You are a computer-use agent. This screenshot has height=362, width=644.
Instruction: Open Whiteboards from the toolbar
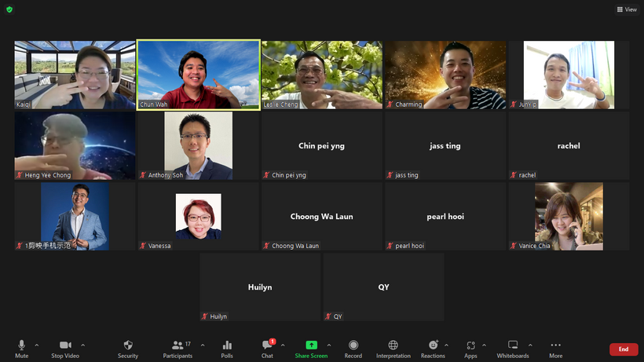coord(513,349)
